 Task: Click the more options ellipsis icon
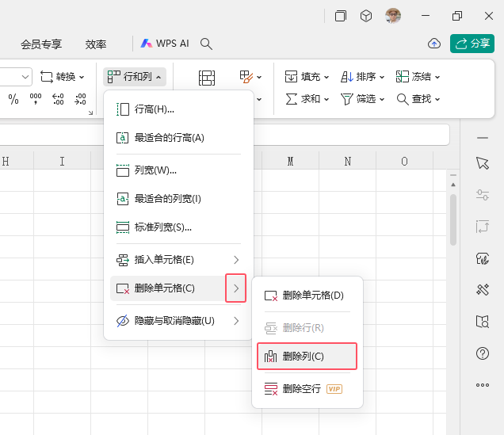pyautogui.click(x=482, y=385)
